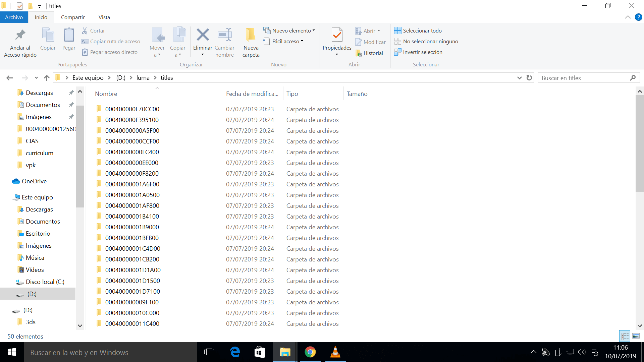Refresh the titles folder view
Image resolution: width=644 pixels, height=362 pixels.
pyautogui.click(x=529, y=78)
